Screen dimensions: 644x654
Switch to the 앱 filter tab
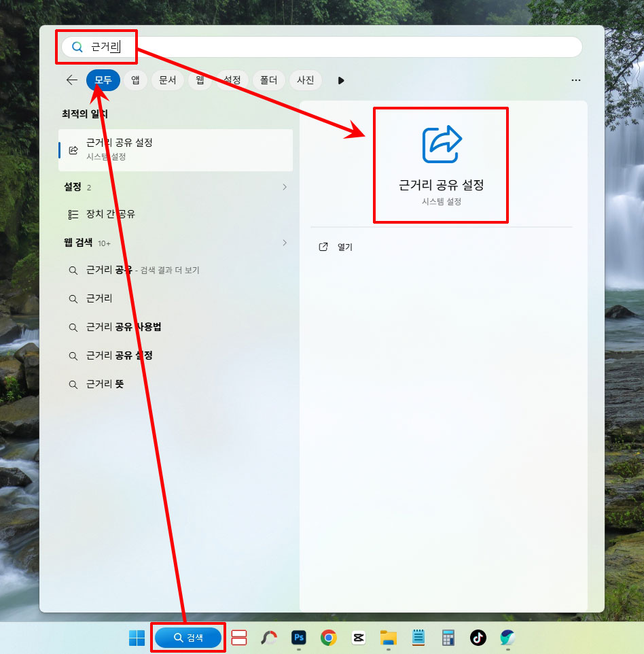[135, 80]
